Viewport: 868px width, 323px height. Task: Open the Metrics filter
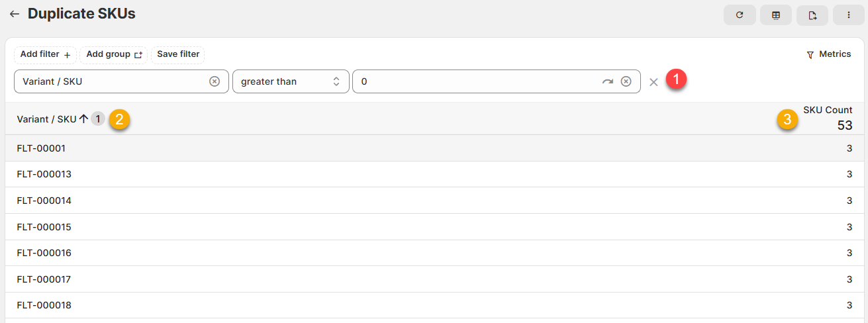(x=828, y=54)
